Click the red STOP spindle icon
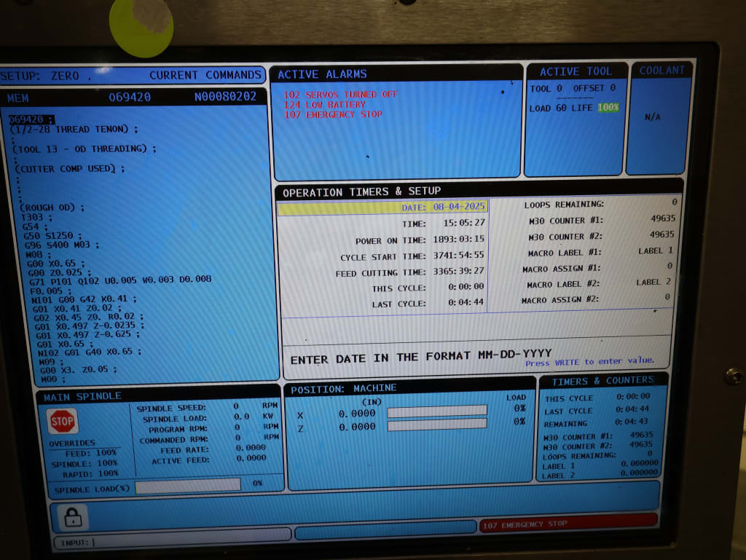Image resolution: width=746 pixels, height=560 pixels. [63, 421]
